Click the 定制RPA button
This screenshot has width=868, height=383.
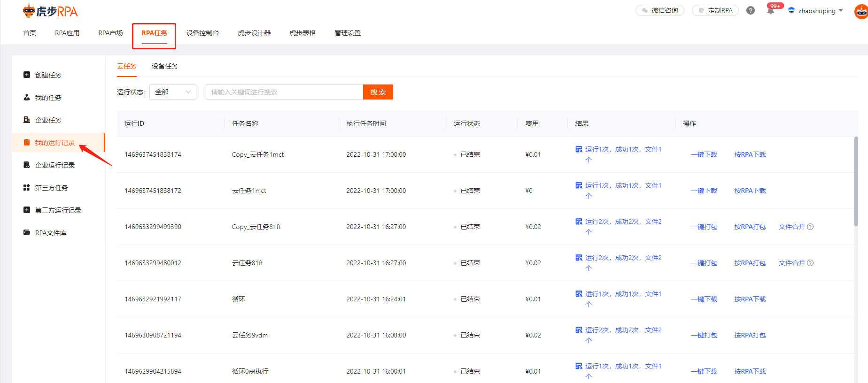(x=715, y=10)
